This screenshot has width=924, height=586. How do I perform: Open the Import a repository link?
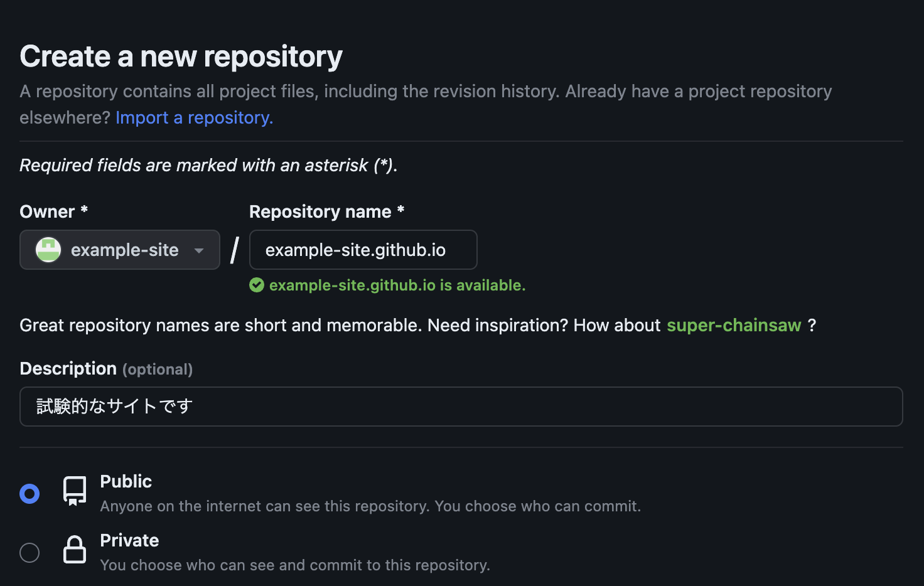(193, 117)
